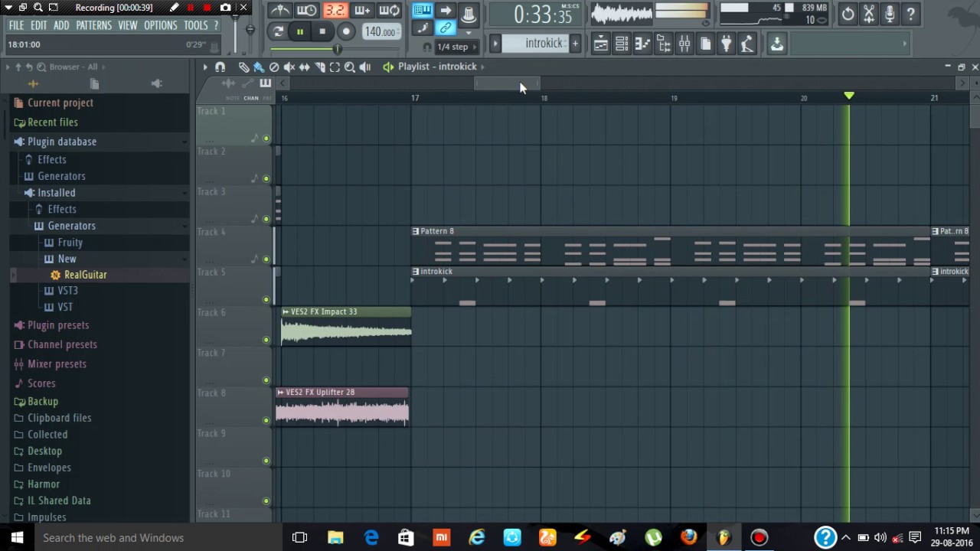
Task: Click the piano keys icon above tracks
Action: click(x=265, y=83)
